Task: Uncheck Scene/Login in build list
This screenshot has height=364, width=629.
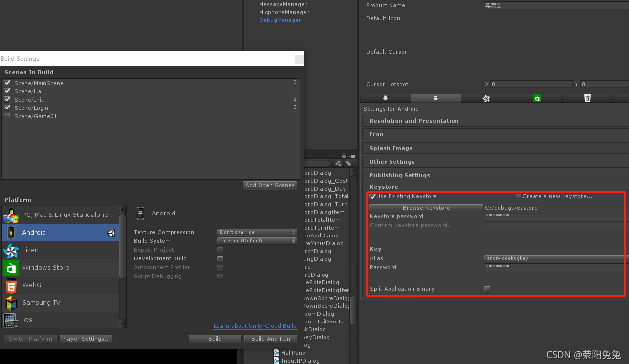Action: pos(7,107)
